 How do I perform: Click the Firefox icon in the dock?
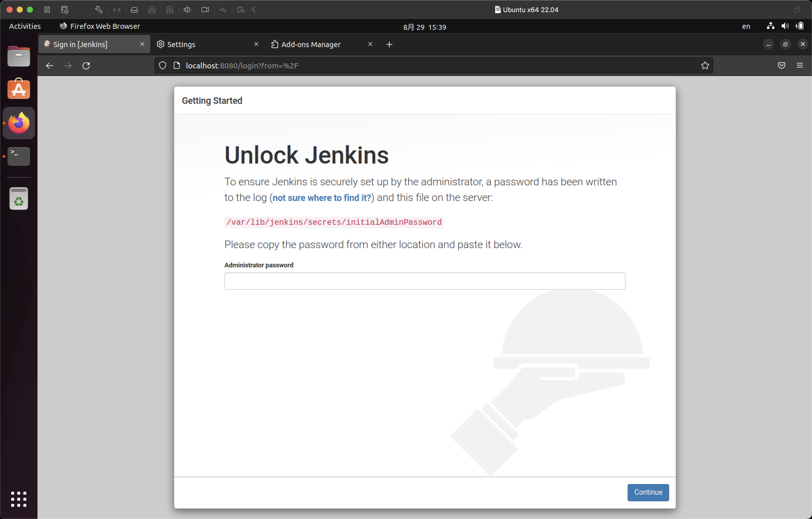tap(19, 123)
